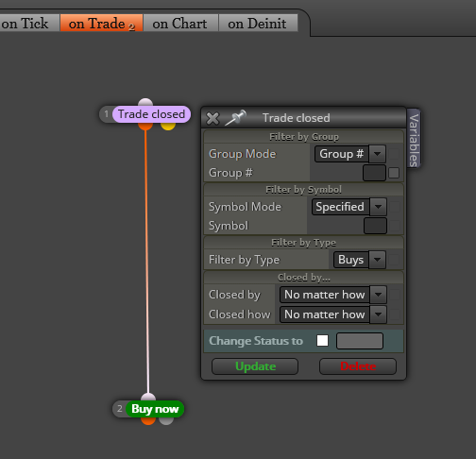
Task: Select the Trade closed block
Action: [x=151, y=114]
